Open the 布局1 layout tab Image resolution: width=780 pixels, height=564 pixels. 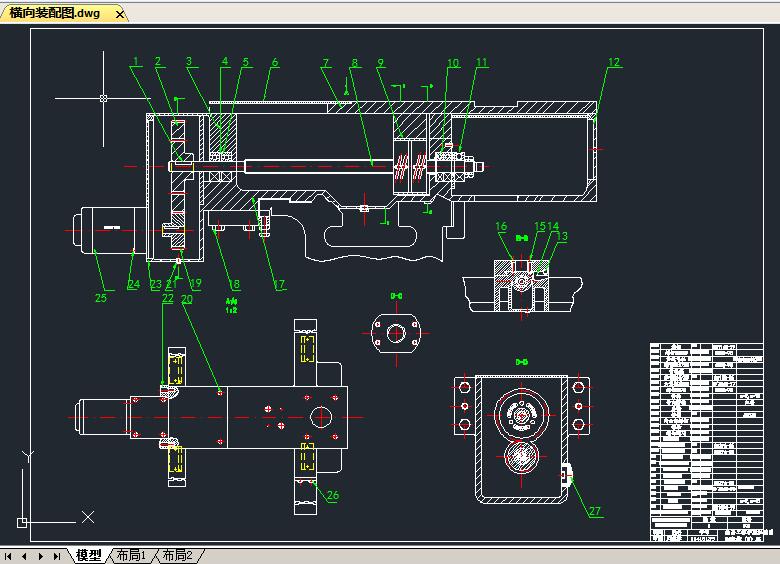point(131,556)
